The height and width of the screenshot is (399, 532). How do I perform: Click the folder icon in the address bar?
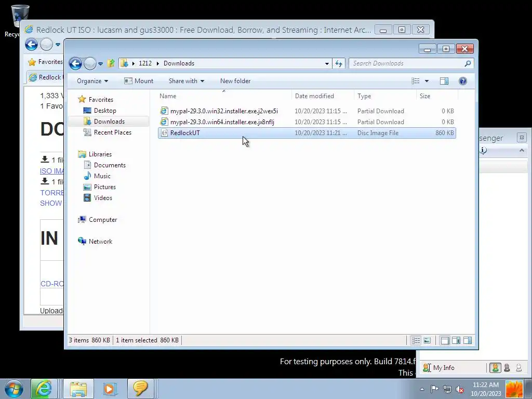pos(124,63)
